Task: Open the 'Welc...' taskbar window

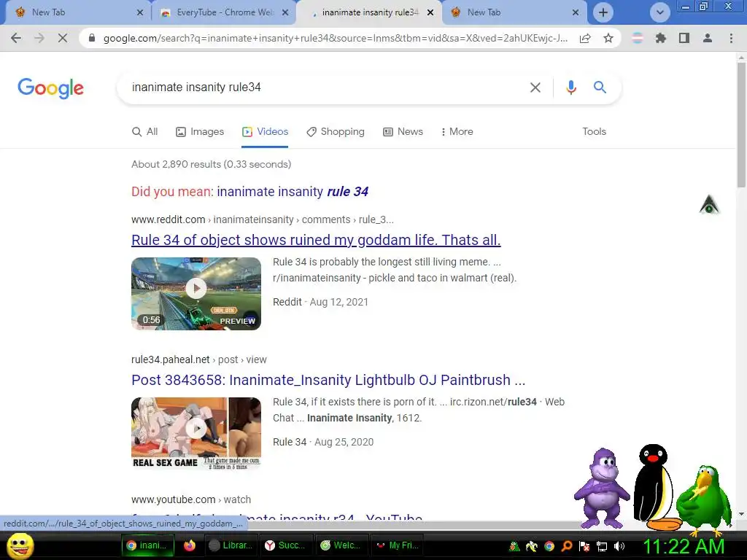Action: pyautogui.click(x=341, y=545)
